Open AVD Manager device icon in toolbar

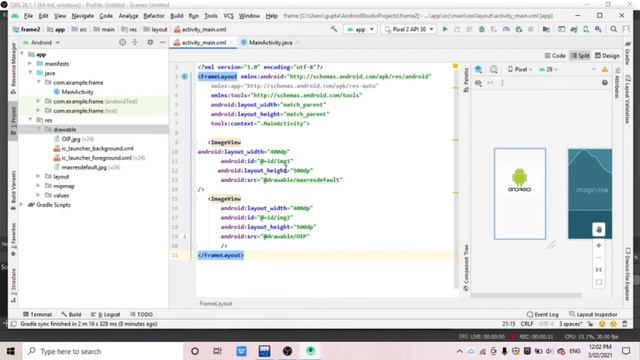click(x=586, y=29)
